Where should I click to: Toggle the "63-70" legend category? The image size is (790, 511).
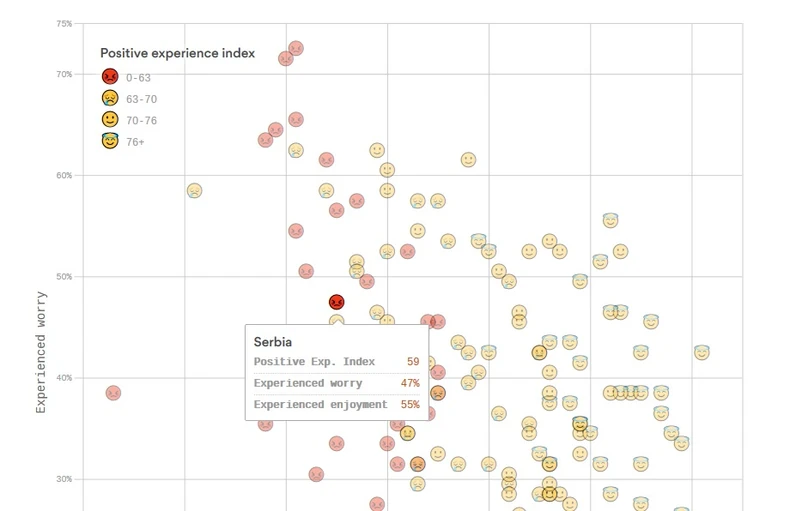point(141,100)
